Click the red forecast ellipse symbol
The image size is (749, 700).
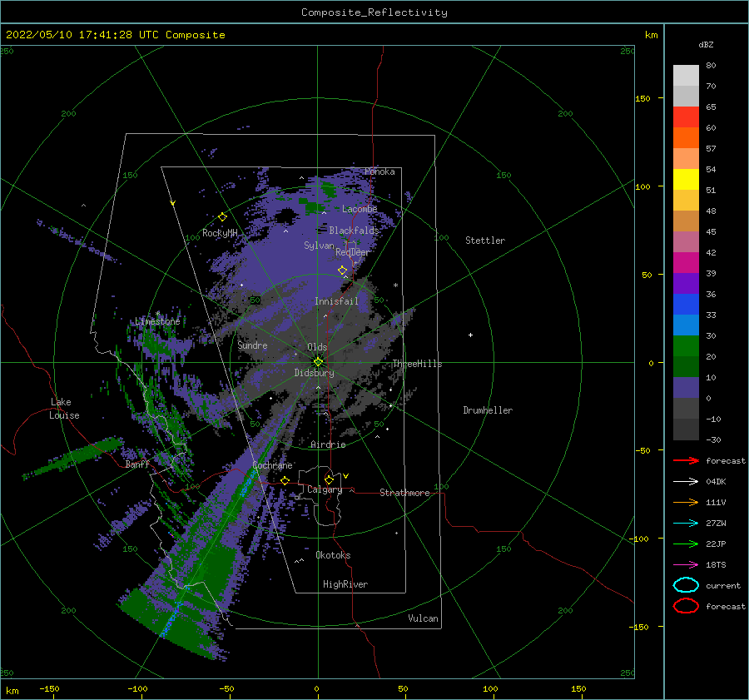(x=686, y=606)
